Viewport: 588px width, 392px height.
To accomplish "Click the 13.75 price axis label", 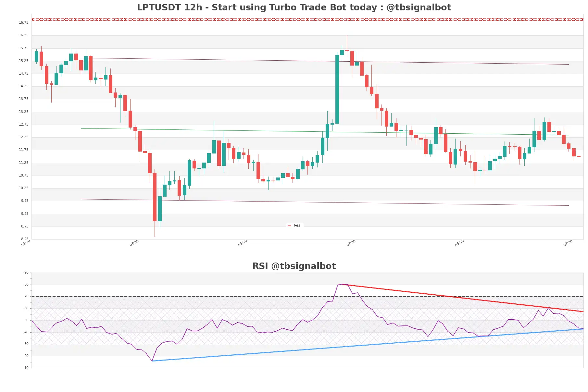I will [x=23, y=99].
